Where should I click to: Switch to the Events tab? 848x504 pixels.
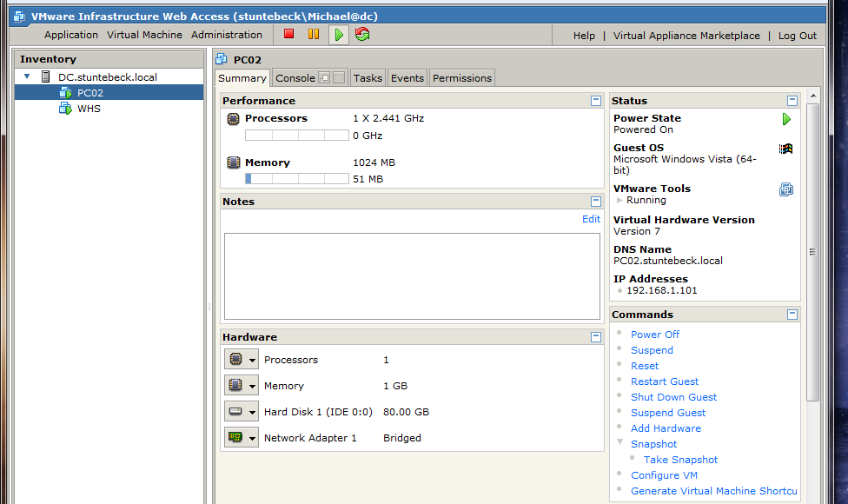(x=407, y=78)
